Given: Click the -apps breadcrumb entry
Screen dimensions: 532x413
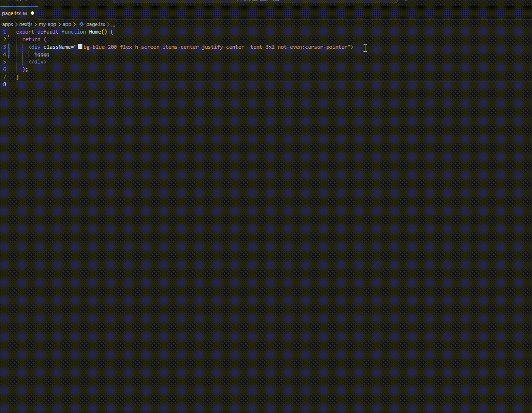Looking at the screenshot, I should [7, 24].
